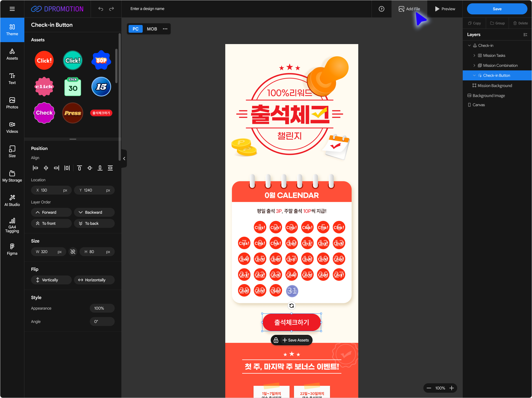
Task: Select the Canvas layer
Action: pos(497,105)
